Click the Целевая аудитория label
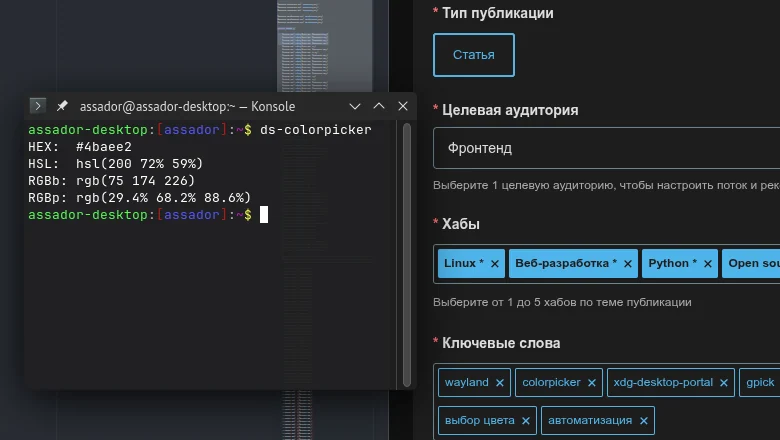Image resolution: width=780 pixels, height=440 pixels. pos(510,110)
